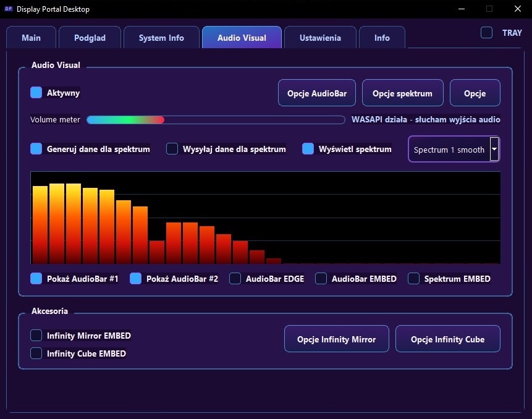Open Opcje AudioBar settings
Viewport: 532px width, 419px height.
point(317,93)
